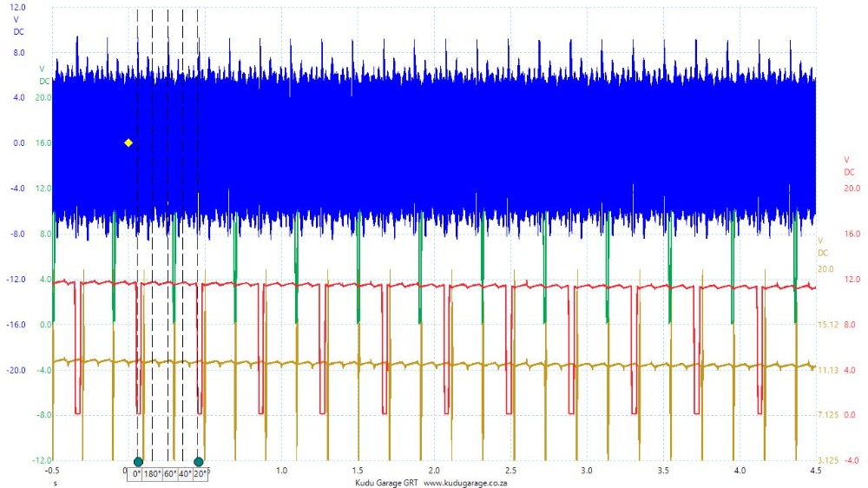Click the yellow channel V axis label
The height and width of the screenshot is (488, 868).
tap(820, 240)
